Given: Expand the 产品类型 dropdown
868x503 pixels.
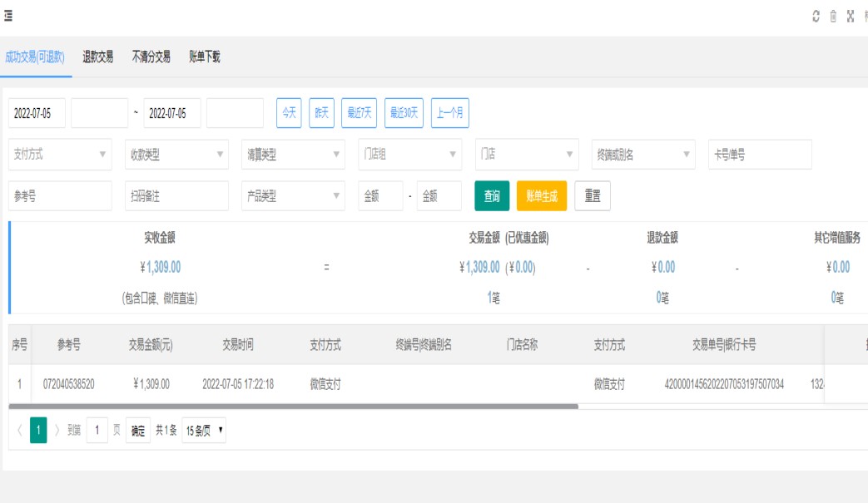Looking at the screenshot, I should pos(293,196).
